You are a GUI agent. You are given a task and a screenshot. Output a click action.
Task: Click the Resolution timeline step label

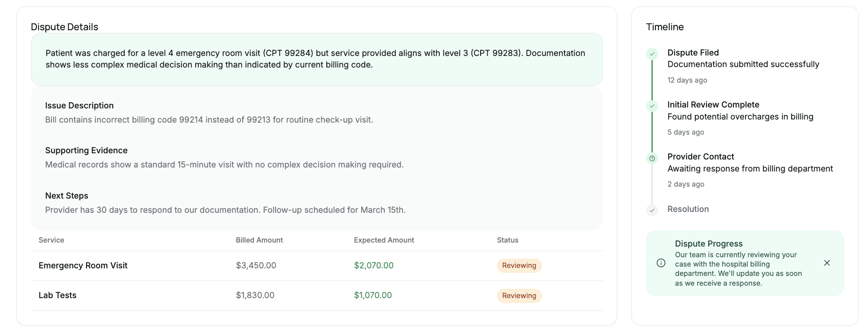pos(688,209)
